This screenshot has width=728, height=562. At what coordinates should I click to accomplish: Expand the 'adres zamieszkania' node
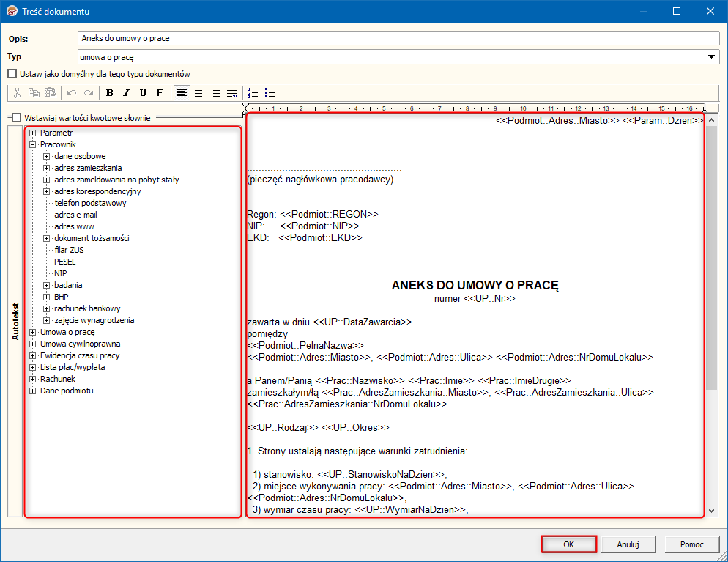coord(46,168)
